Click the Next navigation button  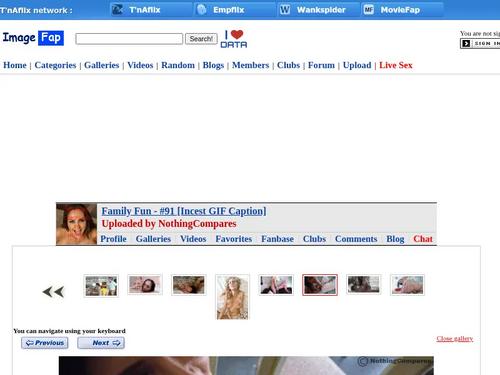point(101,343)
